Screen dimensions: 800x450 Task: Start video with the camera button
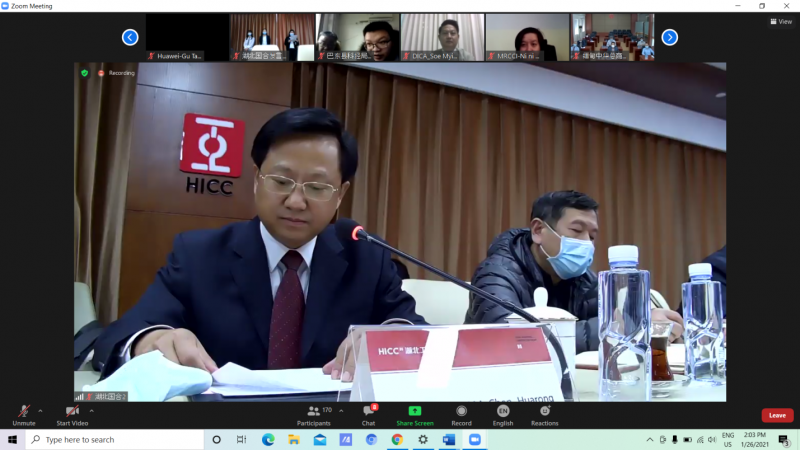71,412
